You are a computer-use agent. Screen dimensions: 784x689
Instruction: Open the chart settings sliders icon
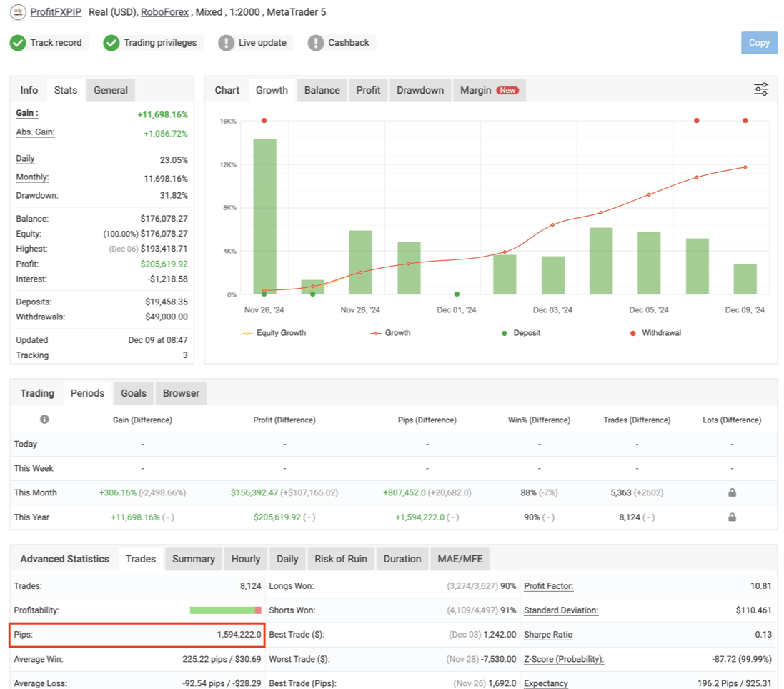click(x=761, y=89)
